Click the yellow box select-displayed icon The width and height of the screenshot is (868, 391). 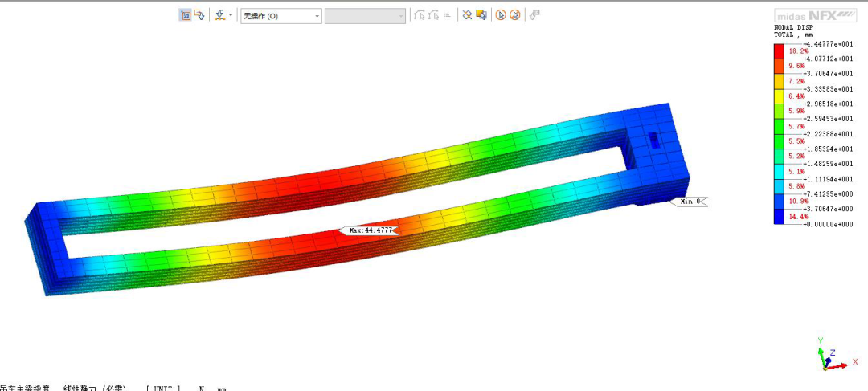(481, 15)
